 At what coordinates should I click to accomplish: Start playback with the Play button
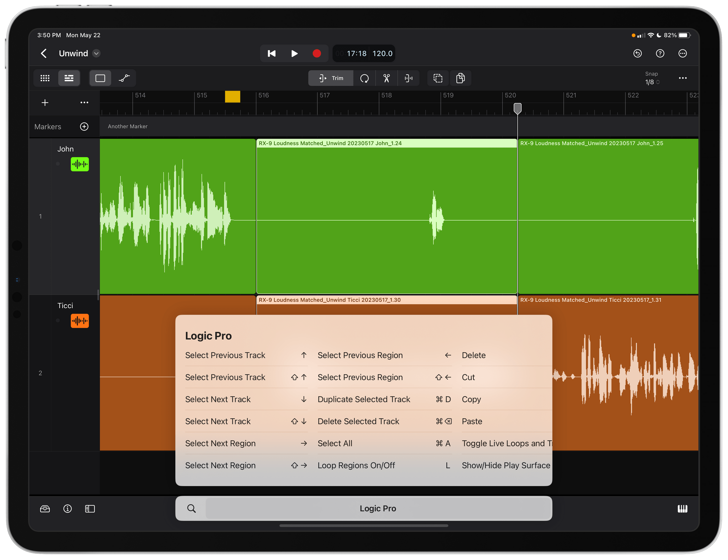[x=294, y=53]
